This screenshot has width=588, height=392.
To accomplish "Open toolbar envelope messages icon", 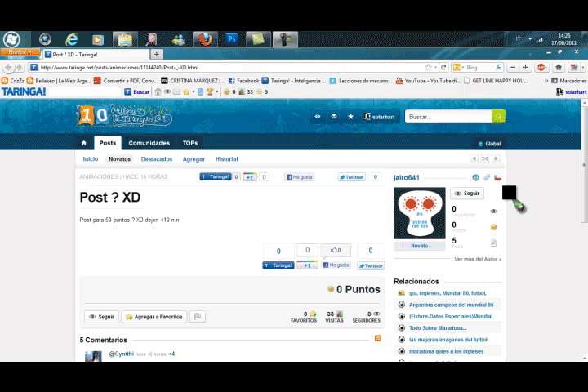I will (176, 92).
